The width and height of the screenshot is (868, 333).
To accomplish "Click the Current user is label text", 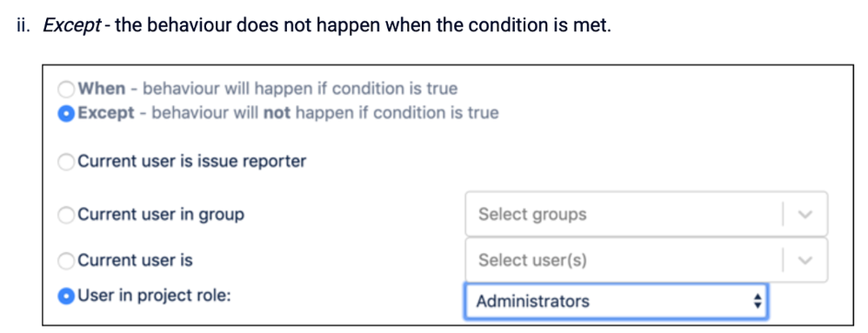I will [x=135, y=260].
